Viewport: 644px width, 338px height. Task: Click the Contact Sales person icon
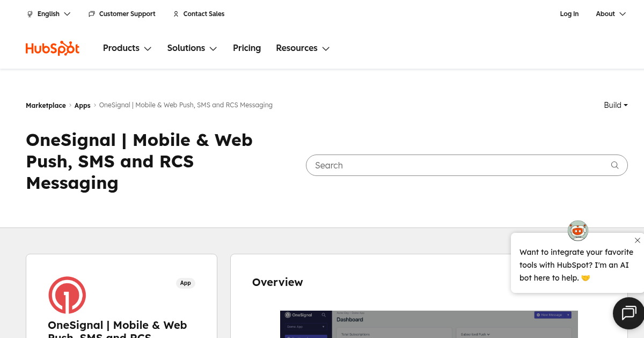(x=176, y=14)
